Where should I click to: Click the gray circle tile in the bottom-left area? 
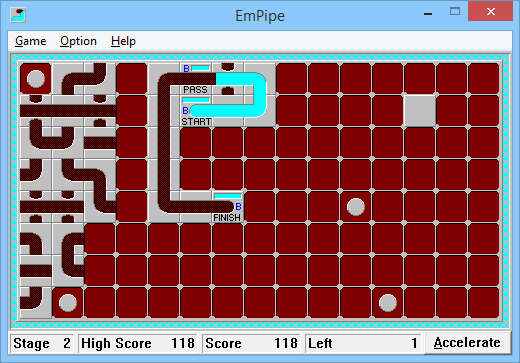68,303
